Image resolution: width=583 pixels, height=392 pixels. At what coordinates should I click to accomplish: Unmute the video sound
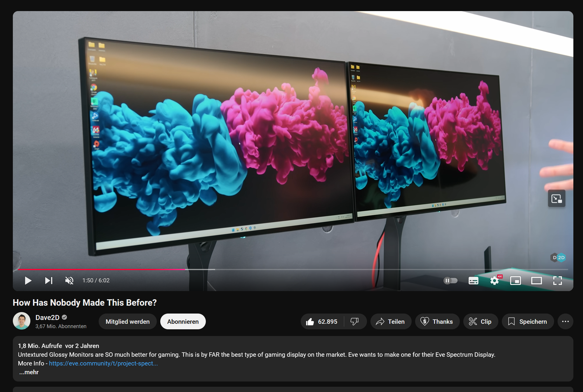click(x=69, y=281)
